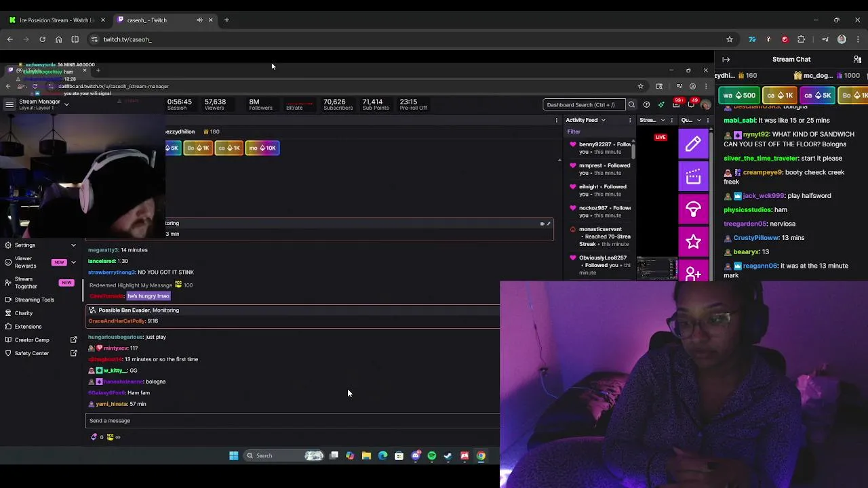
Task: Click the channel points icon below chat input
Action: (x=110, y=437)
